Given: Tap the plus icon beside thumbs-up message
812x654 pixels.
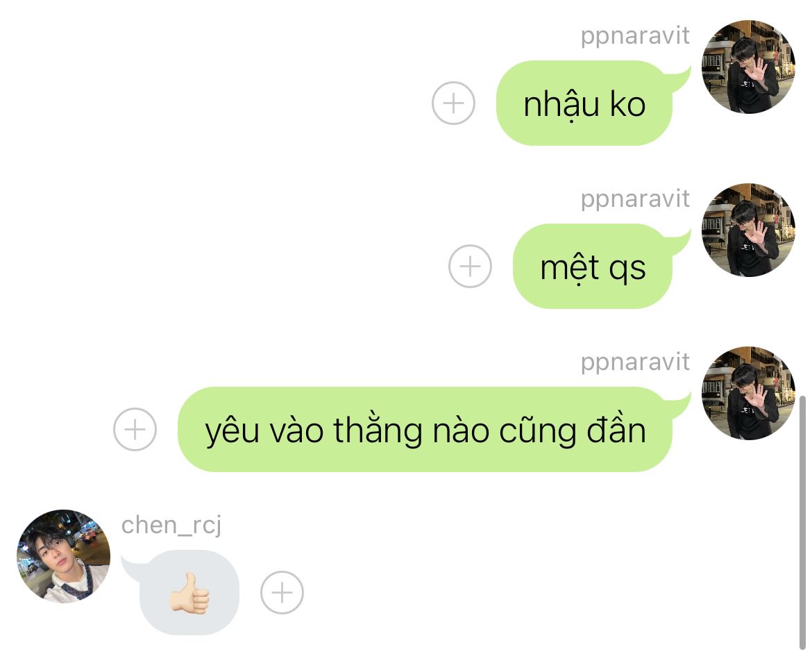Looking at the screenshot, I should [282, 592].
